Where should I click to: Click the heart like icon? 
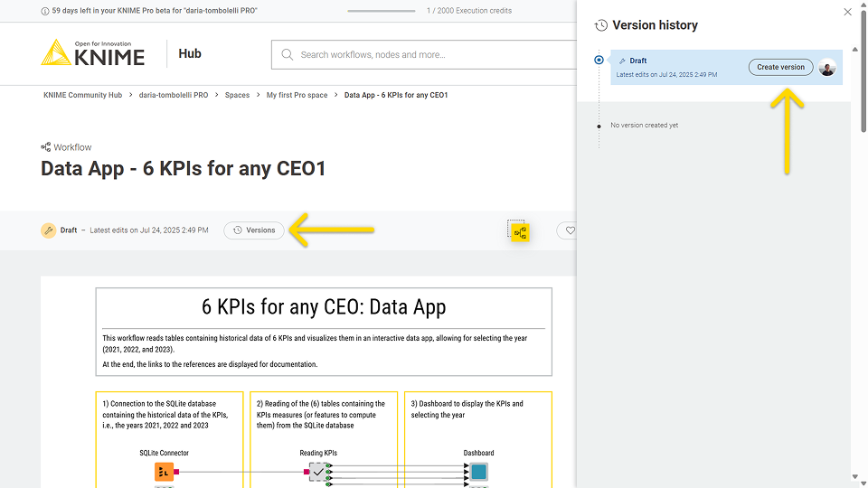click(570, 231)
